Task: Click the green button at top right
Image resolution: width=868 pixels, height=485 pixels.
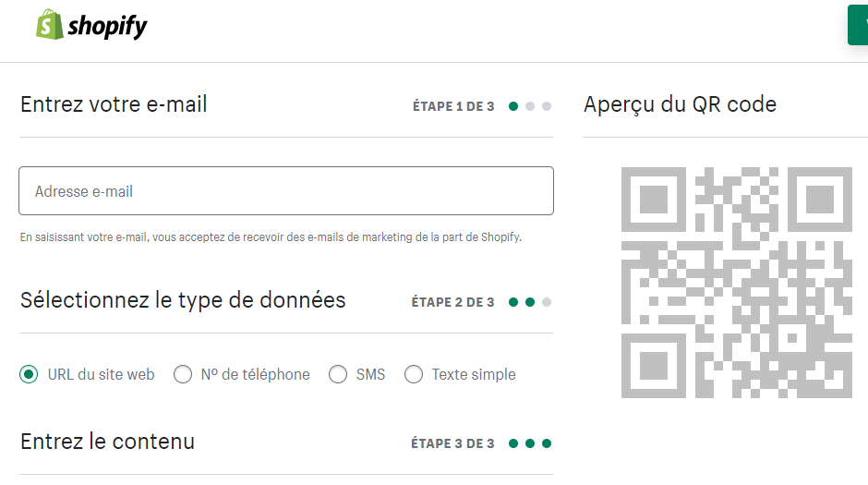Action: tap(858, 25)
